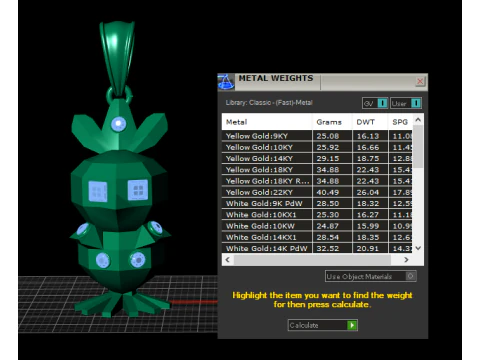Click the 25.08 grams value
This screenshot has height=360, width=480.
328,136
